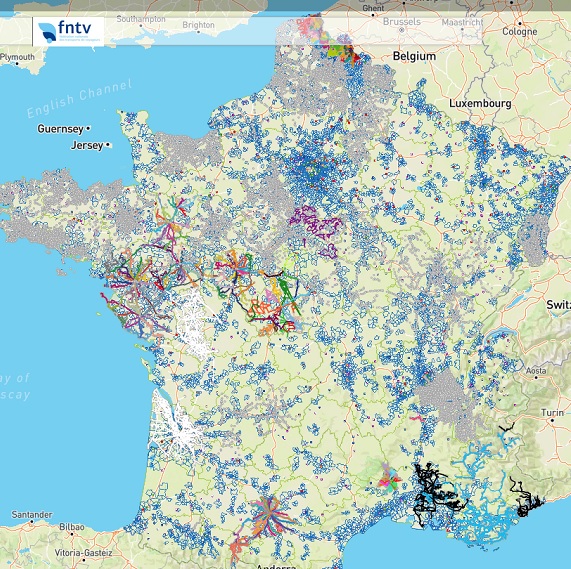Click the Brighton city label
The width and height of the screenshot is (571, 569).
click(198, 25)
